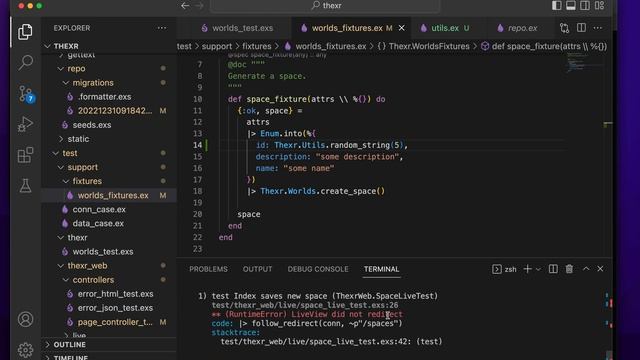Click the thexr command center search box
Screen dimensions: 640x360
click(325, 6)
